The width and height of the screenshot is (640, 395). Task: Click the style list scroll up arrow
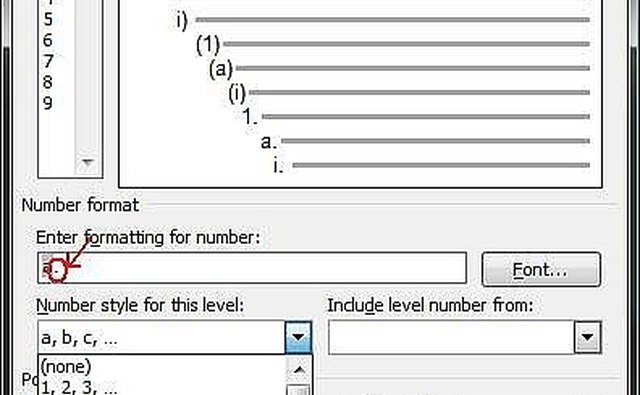(300, 370)
